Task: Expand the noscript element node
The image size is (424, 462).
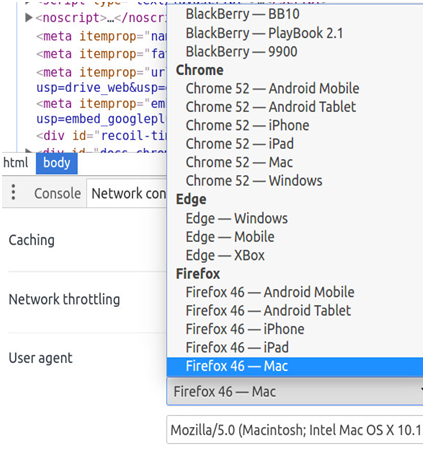Action: (x=29, y=17)
